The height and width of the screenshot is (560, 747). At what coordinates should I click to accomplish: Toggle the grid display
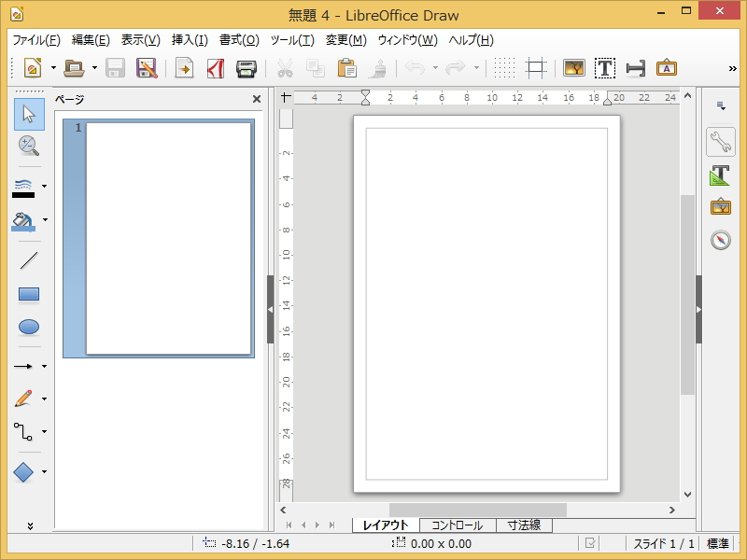503,67
